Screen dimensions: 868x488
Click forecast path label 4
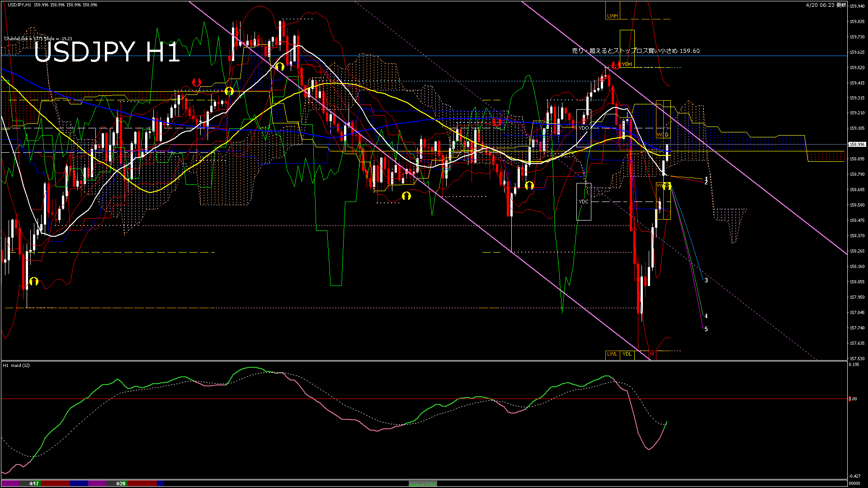[706, 316]
